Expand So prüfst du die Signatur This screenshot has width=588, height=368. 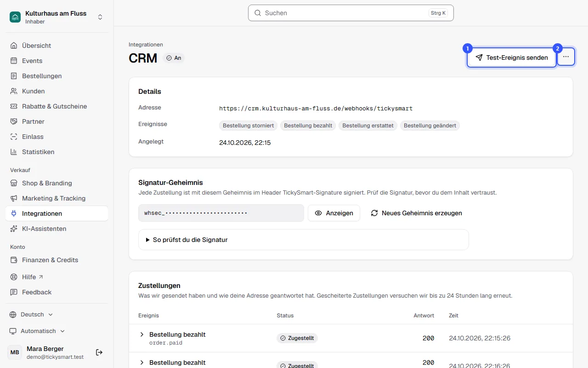click(x=303, y=240)
